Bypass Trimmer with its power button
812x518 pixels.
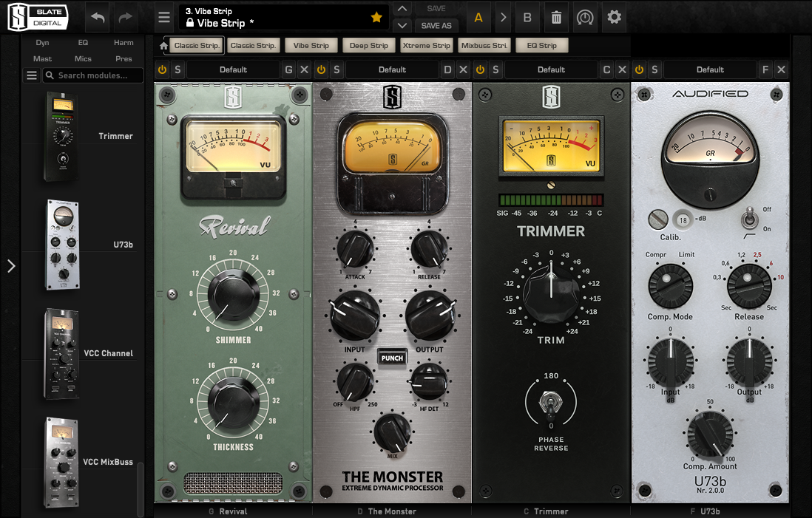pyautogui.click(x=480, y=69)
